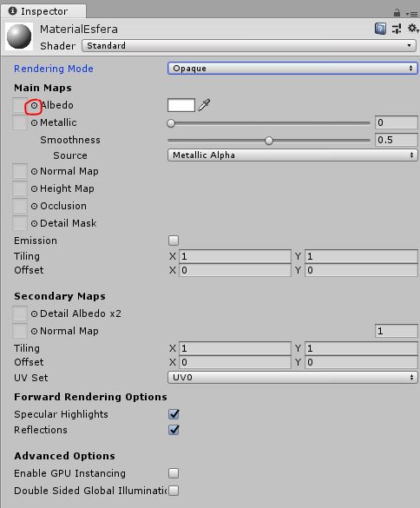The height and width of the screenshot is (508, 420).
Task: Open the picker circle next to Detail Albedo x2
Action: tap(35, 313)
